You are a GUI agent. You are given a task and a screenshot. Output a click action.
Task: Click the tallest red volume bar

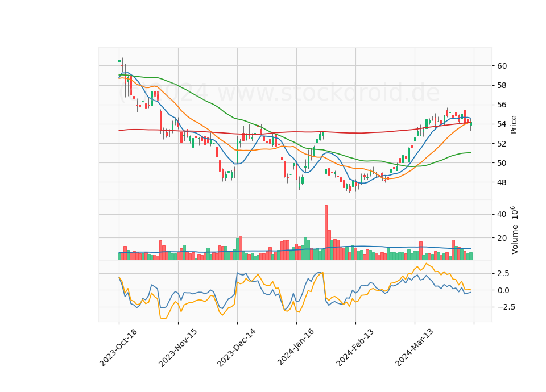point(326,232)
